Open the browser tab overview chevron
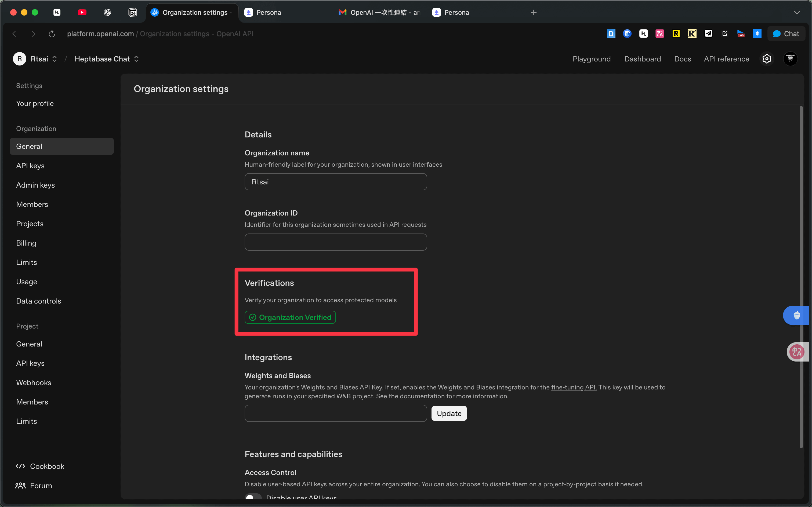This screenshot has height=507, width=812. point(797,12)
